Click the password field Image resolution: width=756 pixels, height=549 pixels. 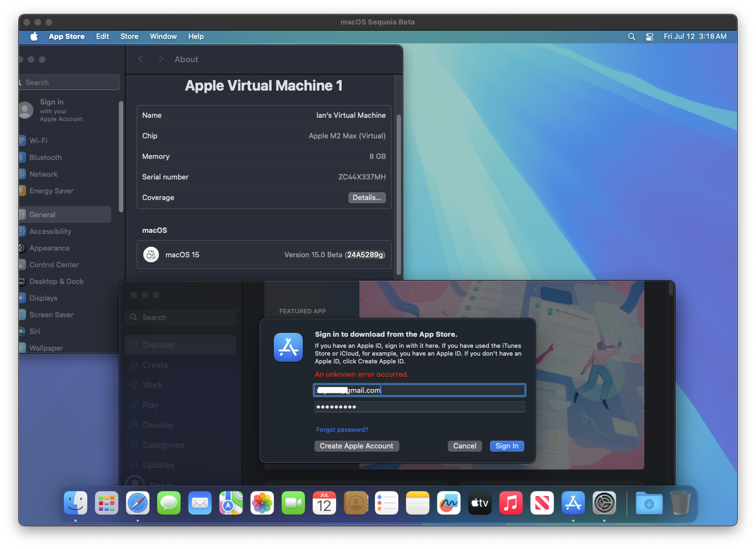pos(419,407)
